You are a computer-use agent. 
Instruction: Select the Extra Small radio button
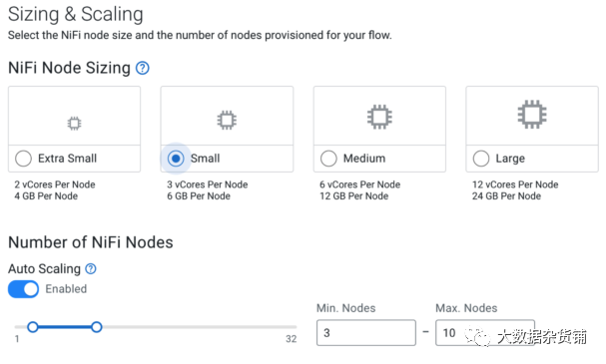click(x=23, y=159)
